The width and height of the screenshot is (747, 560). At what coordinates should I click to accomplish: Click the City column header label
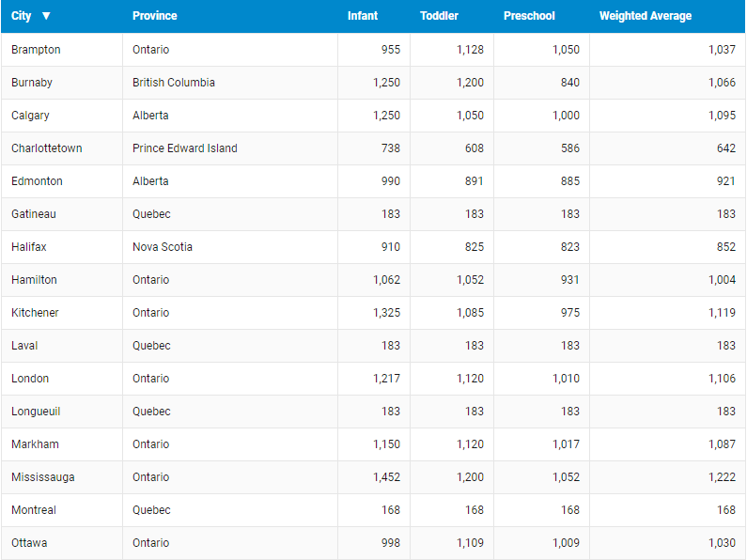(x=22, y=16)
